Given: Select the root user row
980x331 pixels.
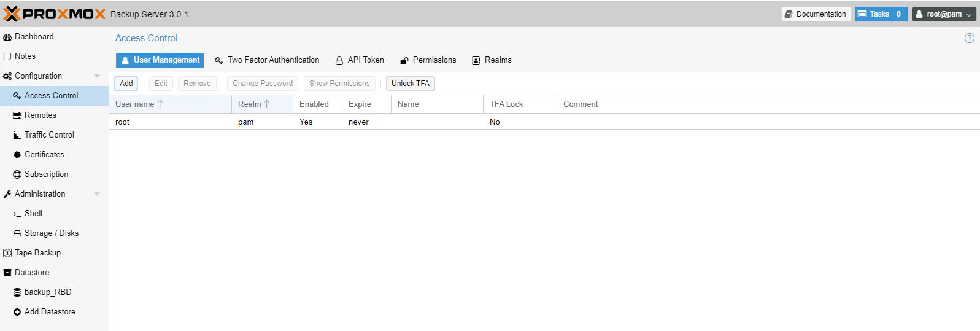Looking at the screenshot, I should point(544,122).
